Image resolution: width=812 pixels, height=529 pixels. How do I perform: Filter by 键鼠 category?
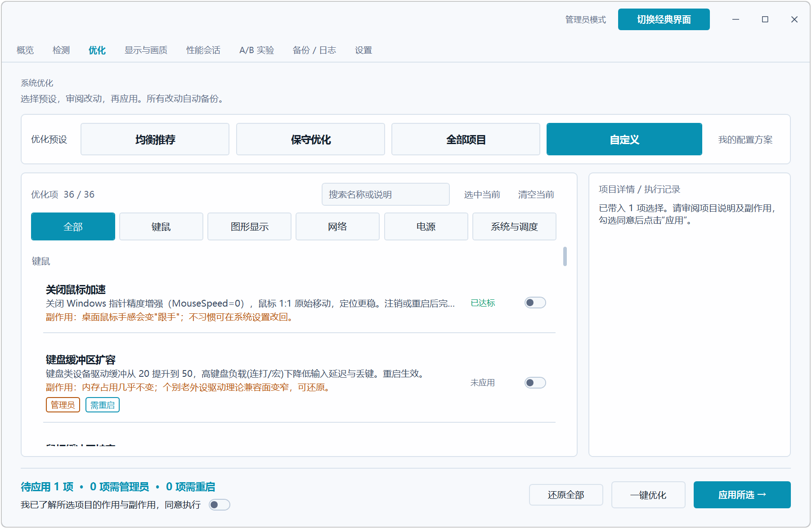pyautogui.click(x=161, y=226)
